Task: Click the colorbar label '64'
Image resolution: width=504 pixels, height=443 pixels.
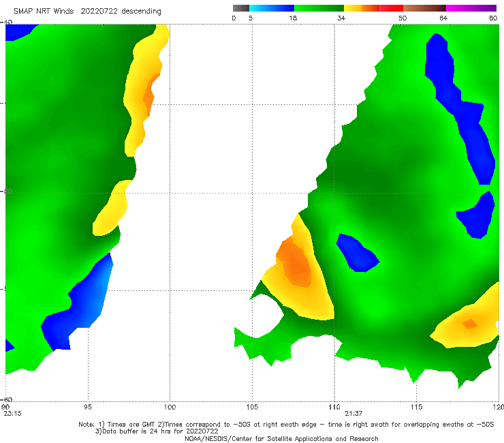Action: (x=443, y=18)
